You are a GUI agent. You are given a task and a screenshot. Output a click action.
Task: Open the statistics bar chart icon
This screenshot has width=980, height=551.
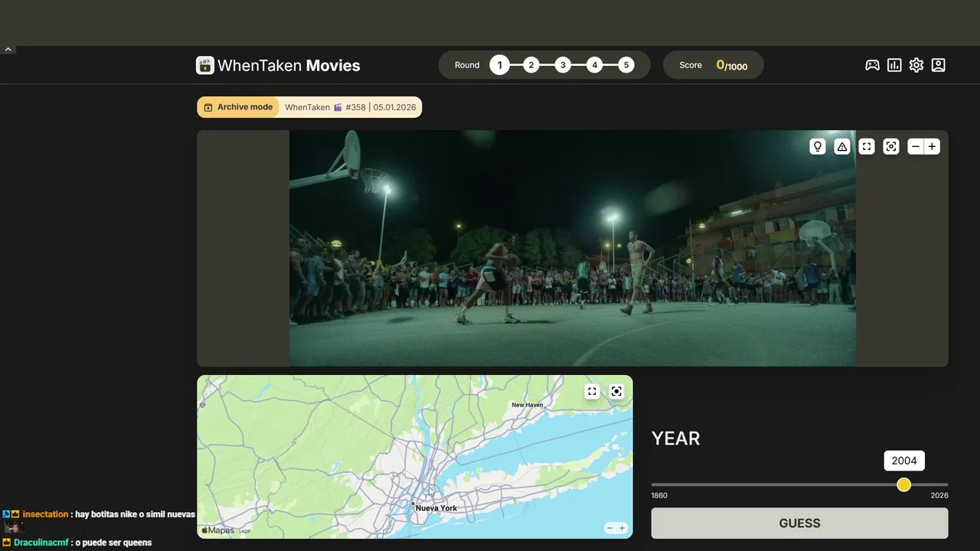894,65
